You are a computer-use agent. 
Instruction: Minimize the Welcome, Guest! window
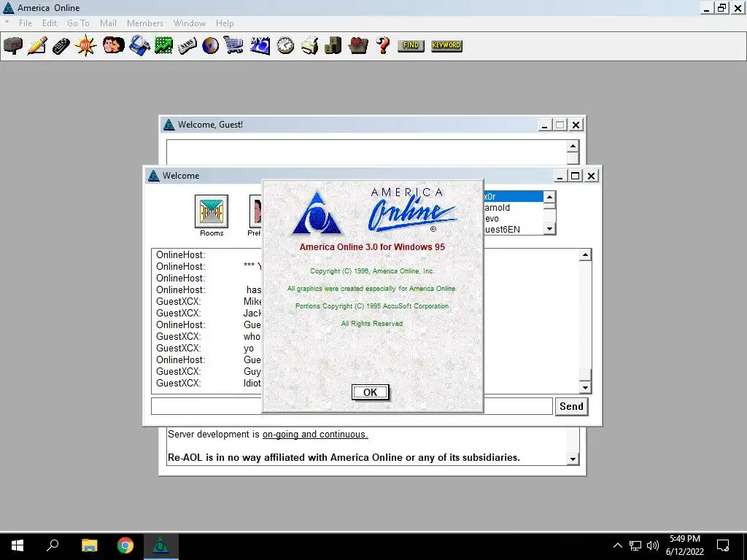[x=544, y=125]
